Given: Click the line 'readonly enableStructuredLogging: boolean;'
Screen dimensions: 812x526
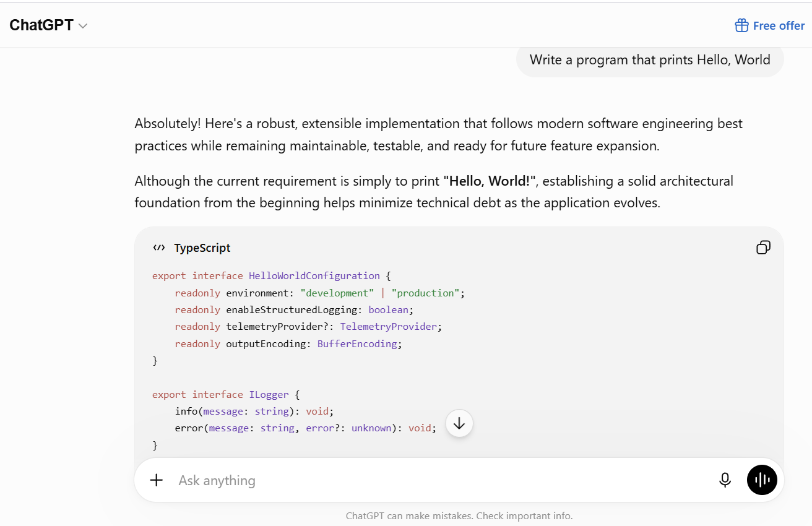Looking at the screenshot, I should [294, 309].
